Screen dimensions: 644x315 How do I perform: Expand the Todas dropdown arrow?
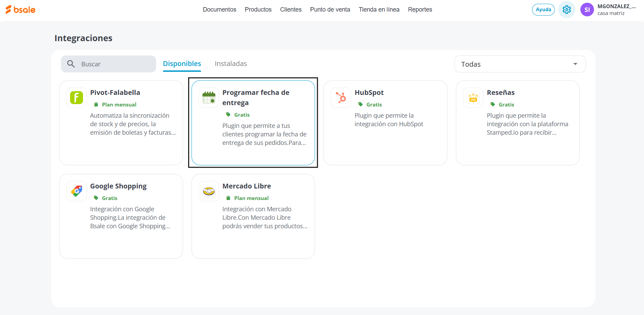[575, 64]
